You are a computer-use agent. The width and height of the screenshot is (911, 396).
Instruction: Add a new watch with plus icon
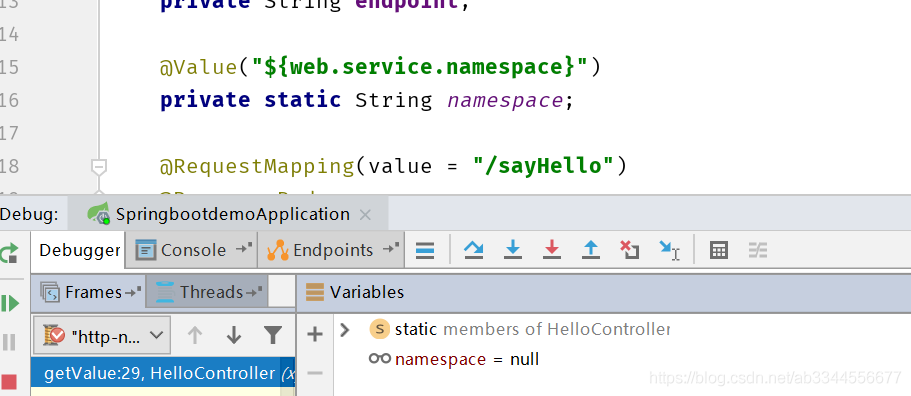(x=314, y=334)
